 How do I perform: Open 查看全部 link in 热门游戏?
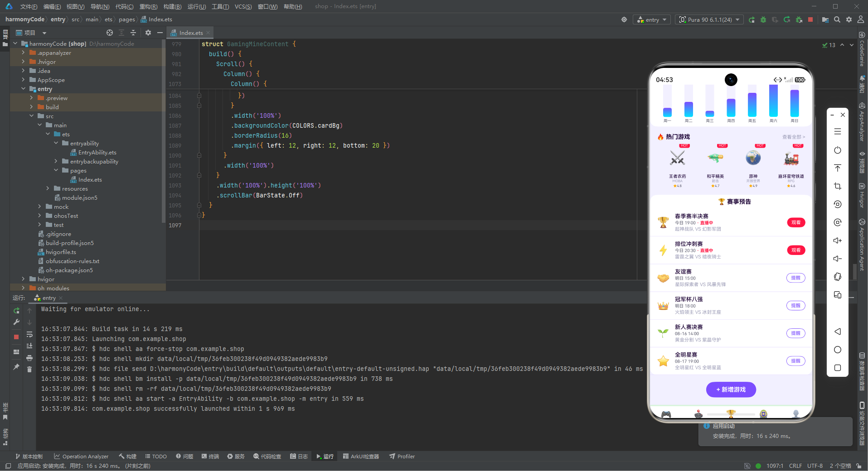(x=793, y=137)
